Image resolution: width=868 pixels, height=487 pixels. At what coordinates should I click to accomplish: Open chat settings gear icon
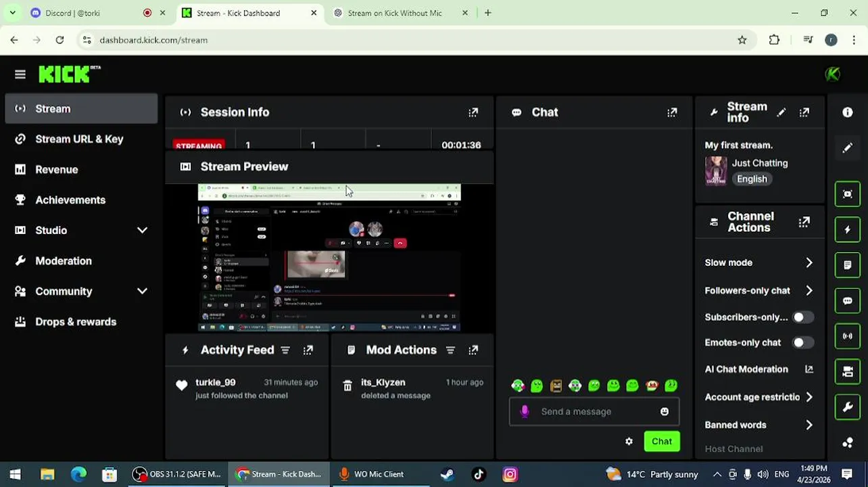click(x=629, y=441)
